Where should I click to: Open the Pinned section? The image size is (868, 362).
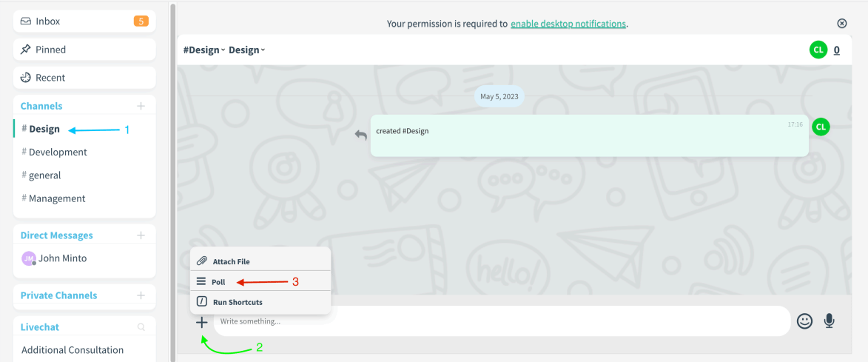[x=84, y=50]
